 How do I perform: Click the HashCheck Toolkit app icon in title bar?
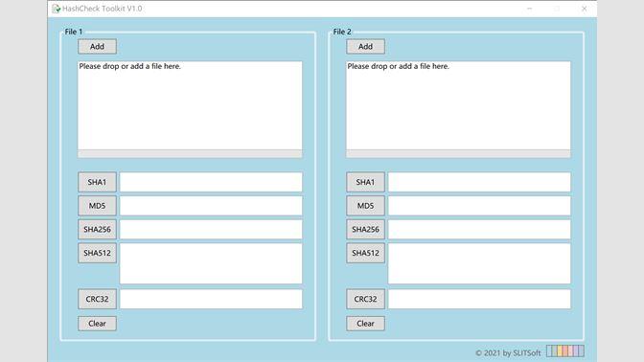click(57, 9)
